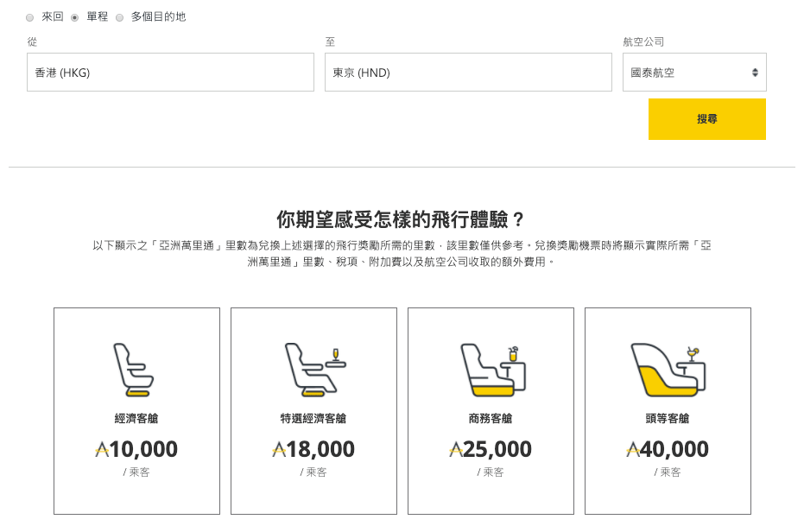
Task: Click the 經濟客艙 card label
Action: [x=136, y=419]
